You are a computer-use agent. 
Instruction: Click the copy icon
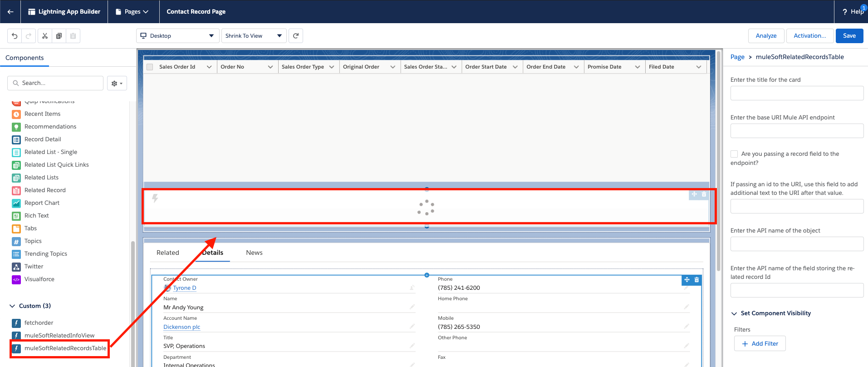59,36
